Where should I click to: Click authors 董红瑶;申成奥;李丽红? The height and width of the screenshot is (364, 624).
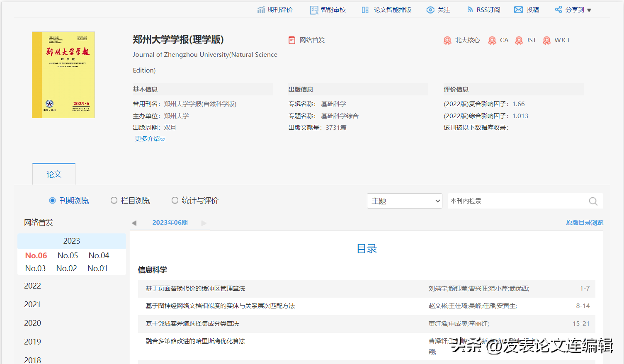click(x=459, y=324)
